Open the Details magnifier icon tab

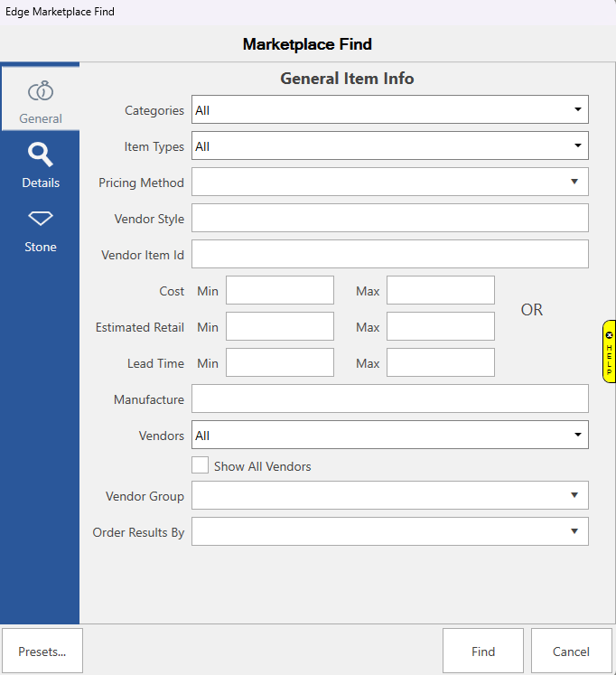pyautogui.click(x=41, y=155)
